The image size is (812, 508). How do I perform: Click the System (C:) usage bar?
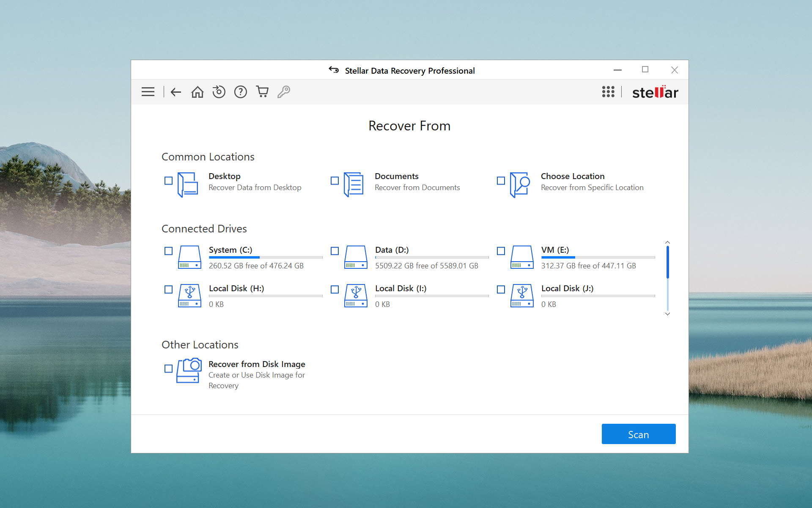[x=266, y=257]
